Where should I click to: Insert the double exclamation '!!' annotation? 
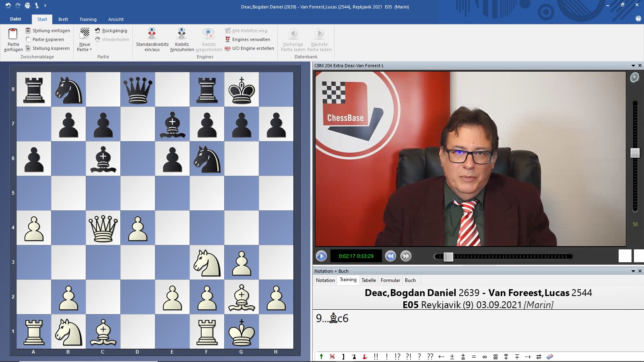376,357
